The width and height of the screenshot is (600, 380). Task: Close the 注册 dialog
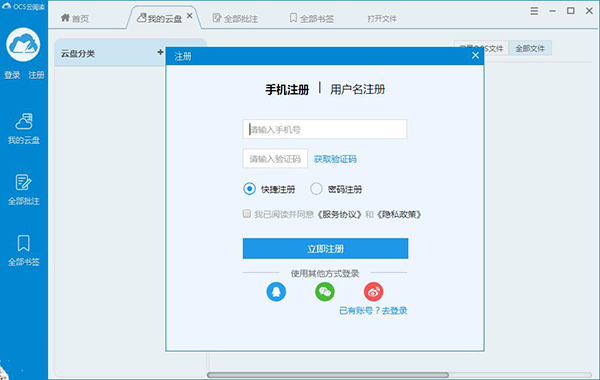pyautogui.click(x=475, y=55)
